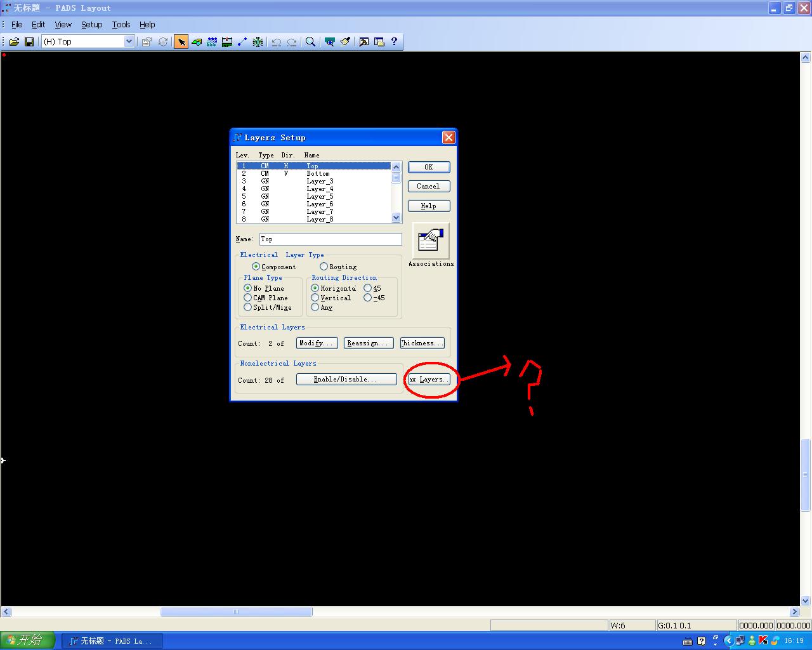Image resolution: width=812 pixels, height=650 pixels.
Task: Click the Name field containing Top
Action: (x=331, y=239)
